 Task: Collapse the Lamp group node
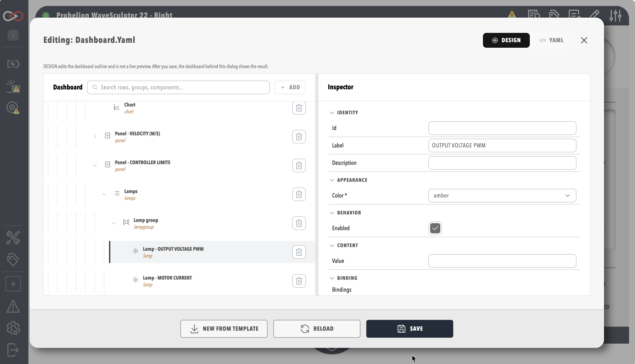coord(113,223)
